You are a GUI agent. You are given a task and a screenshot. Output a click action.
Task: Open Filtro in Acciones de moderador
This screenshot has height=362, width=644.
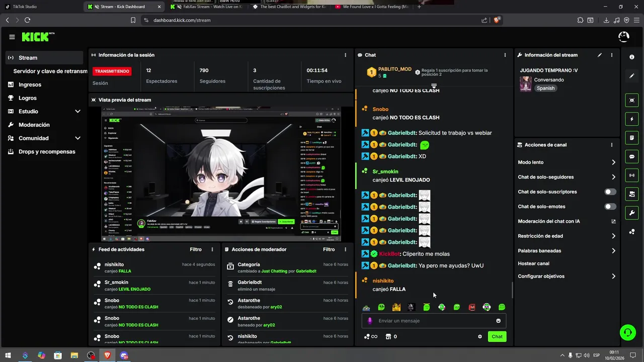329,249
